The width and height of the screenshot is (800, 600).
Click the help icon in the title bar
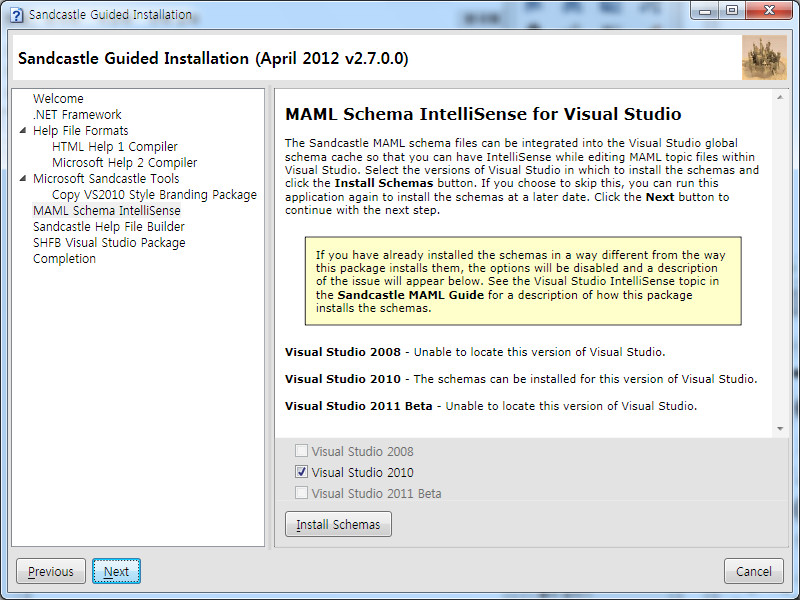[14, 14]
